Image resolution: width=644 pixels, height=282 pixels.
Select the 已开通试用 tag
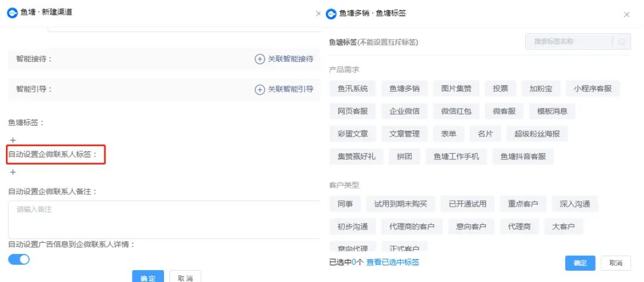tap(467, 203)
